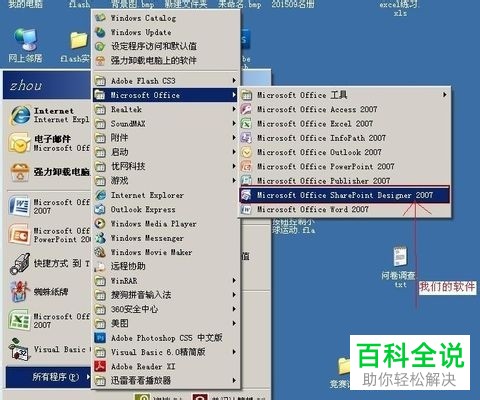Click the Microsoft Office Publisher 2007 icon
Image resolution: width=480 pixels, height=400 pixels.
click(x=246, y=180)
